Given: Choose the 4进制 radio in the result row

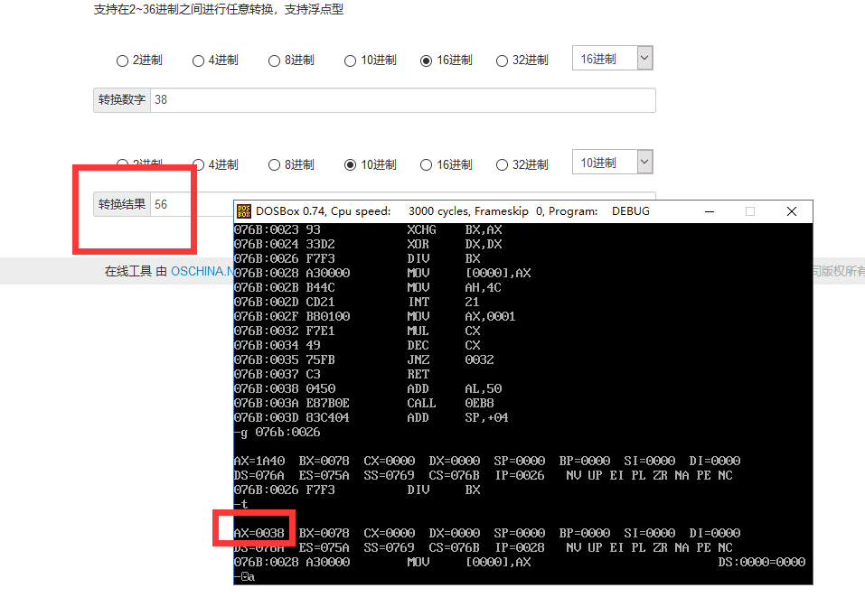Looking at the screenshot, I should point(198,165).
